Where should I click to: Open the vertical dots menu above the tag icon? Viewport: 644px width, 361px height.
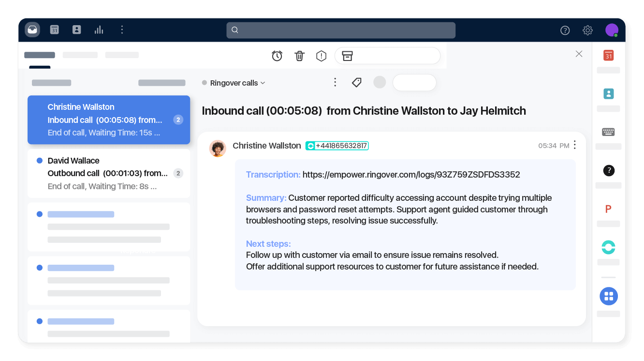point(335,82)
